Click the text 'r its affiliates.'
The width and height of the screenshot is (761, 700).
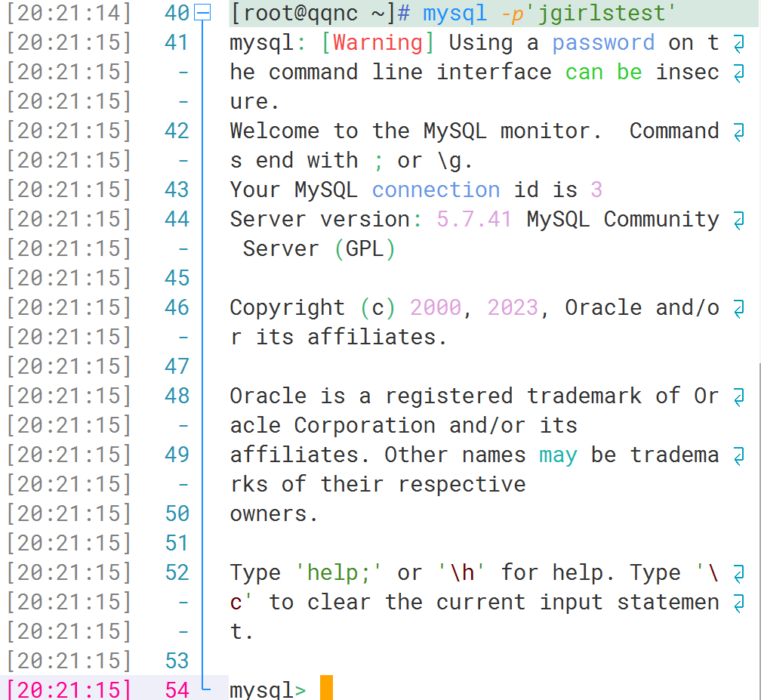click(x=338, y=338)
